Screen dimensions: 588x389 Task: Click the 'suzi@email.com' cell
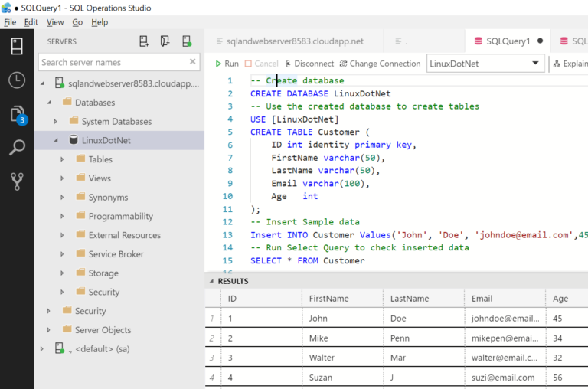tap(505, 378)
